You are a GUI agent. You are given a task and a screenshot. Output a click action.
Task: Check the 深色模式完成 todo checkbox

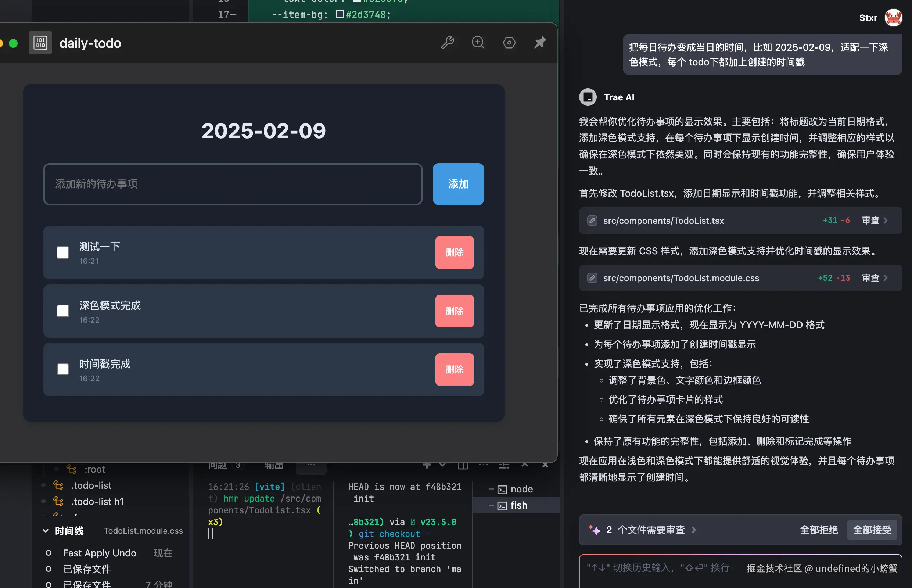tap(62, 311)
